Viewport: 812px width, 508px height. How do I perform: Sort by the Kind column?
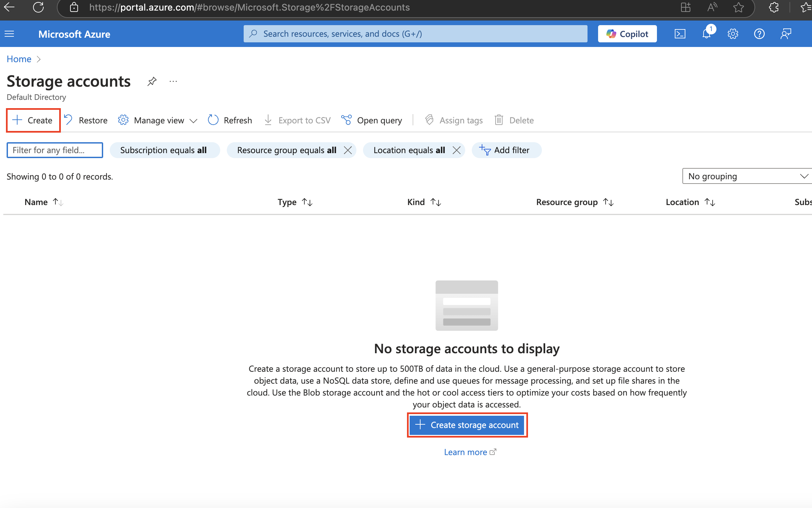pos(424,202)
